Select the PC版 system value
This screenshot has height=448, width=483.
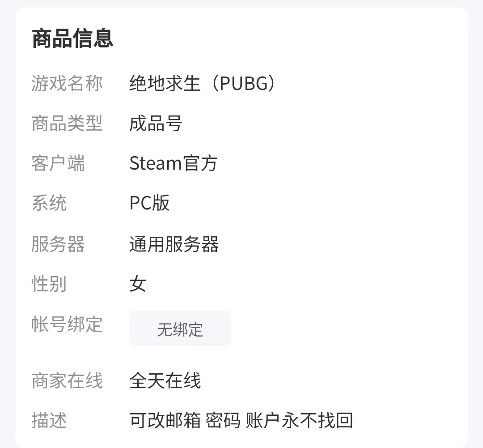[x=149, y=204]
